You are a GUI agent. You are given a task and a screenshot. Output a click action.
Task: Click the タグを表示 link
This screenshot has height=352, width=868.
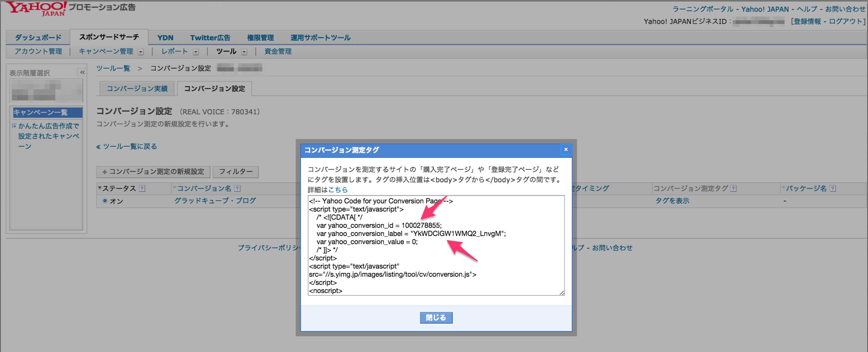pyautogui.click(x=672, y=201)
